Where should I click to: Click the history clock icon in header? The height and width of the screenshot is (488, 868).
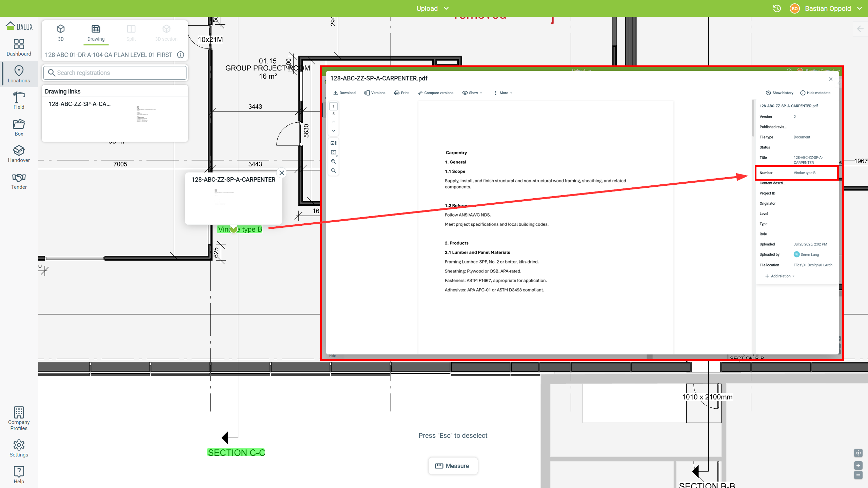(777, 8)
